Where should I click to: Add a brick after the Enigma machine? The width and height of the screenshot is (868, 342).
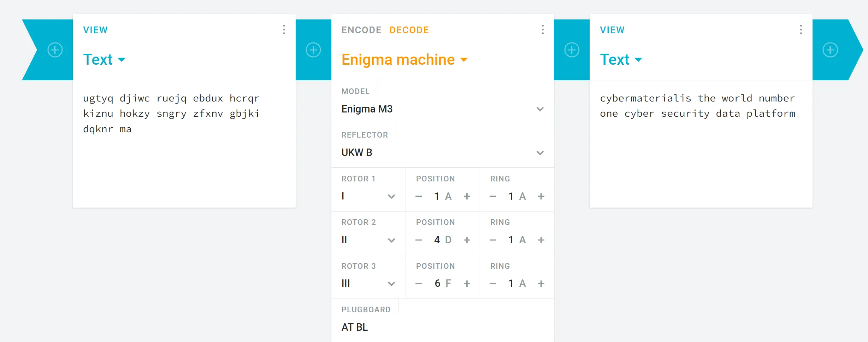[x=572, y=50]
